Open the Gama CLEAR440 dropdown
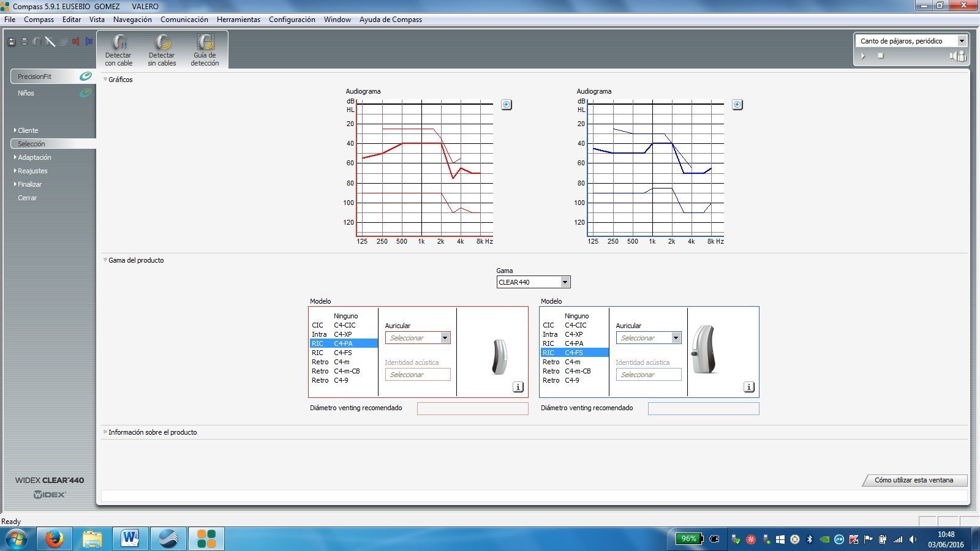Screen dimensions: 980x551 (x=565, y=282)
